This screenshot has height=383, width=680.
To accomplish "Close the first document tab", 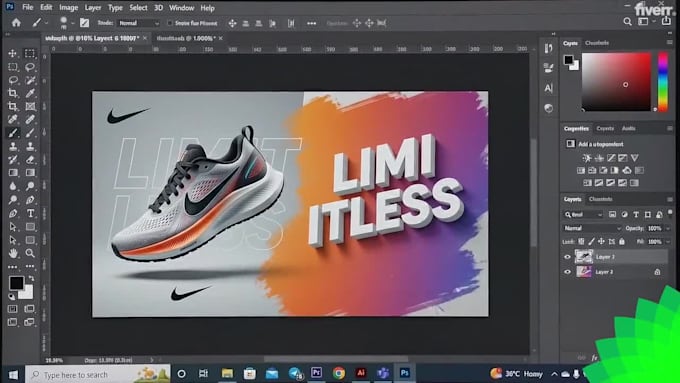I will point(145,38).
